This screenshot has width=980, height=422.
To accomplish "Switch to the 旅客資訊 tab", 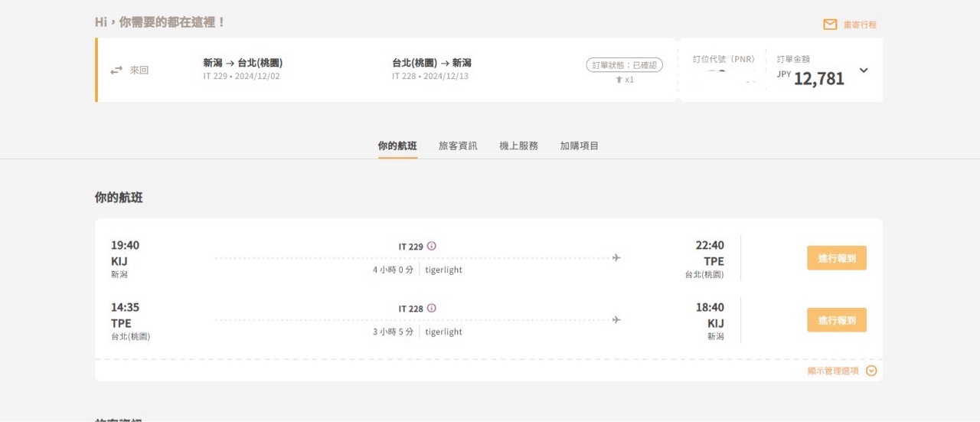I will 458,146.
